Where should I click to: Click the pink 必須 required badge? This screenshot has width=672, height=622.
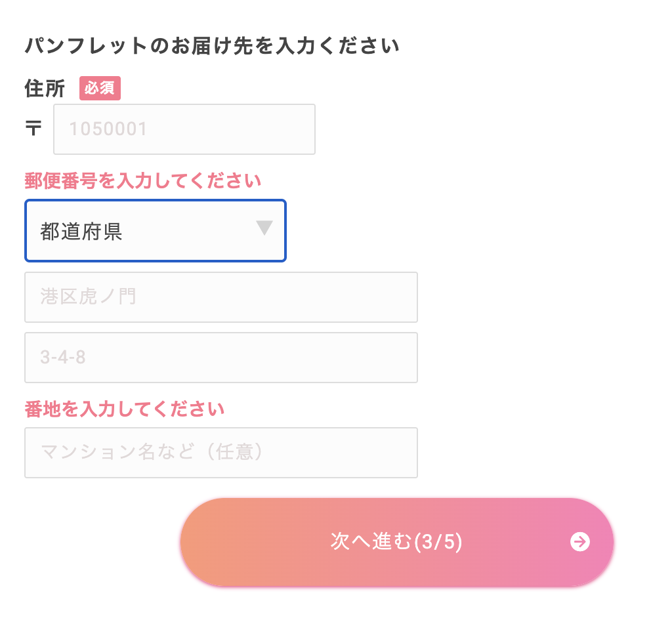point(100,89)
